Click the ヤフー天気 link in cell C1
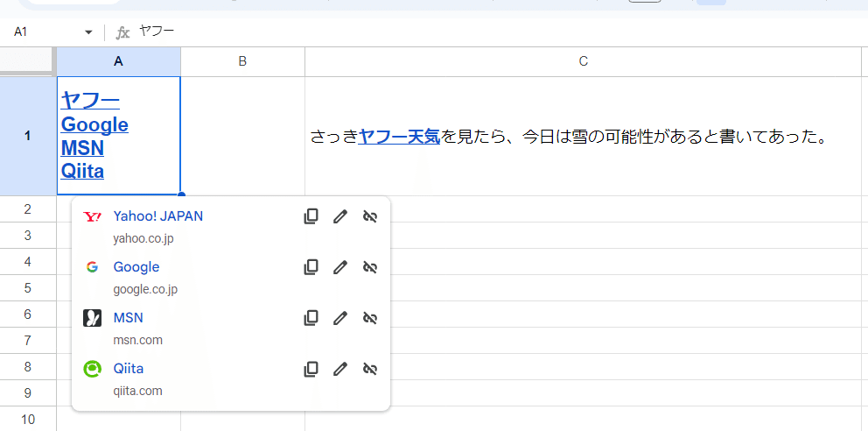 pyautogui.click(x=399, y=137)
